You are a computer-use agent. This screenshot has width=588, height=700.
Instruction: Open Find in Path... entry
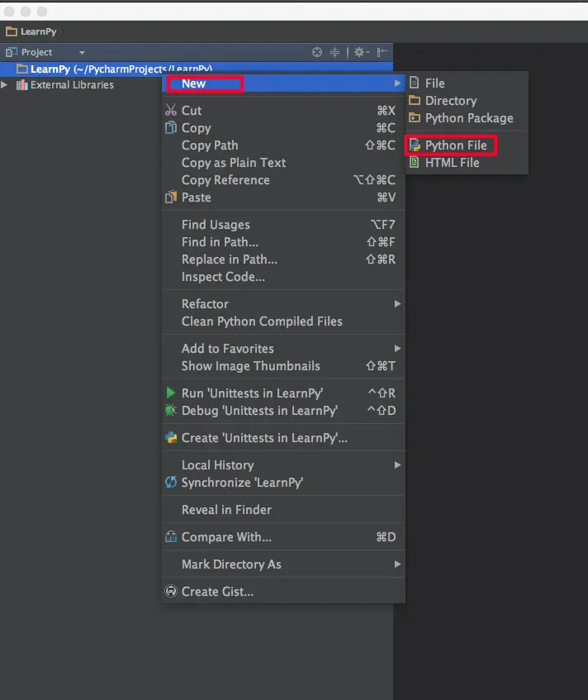coord(283,242)
